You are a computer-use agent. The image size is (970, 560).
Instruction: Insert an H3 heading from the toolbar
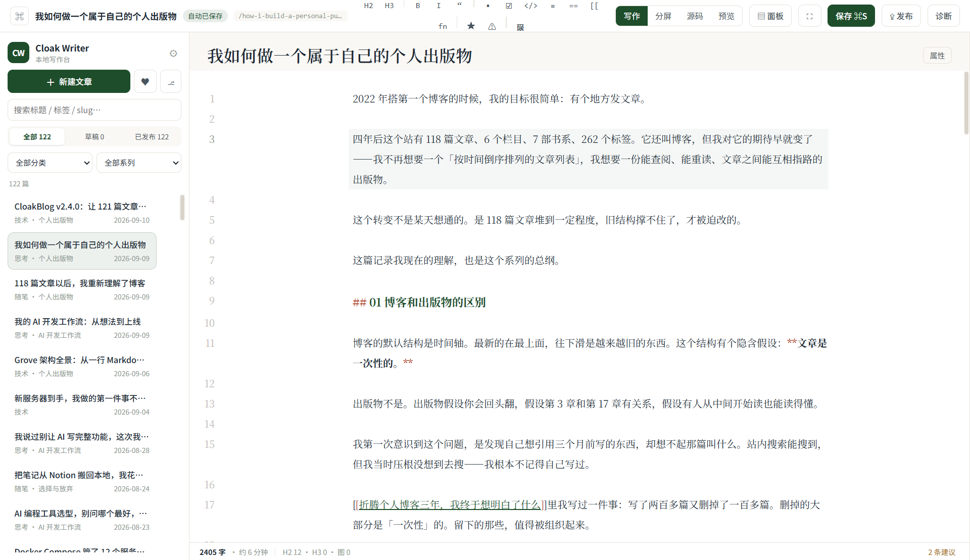[389, 6]
